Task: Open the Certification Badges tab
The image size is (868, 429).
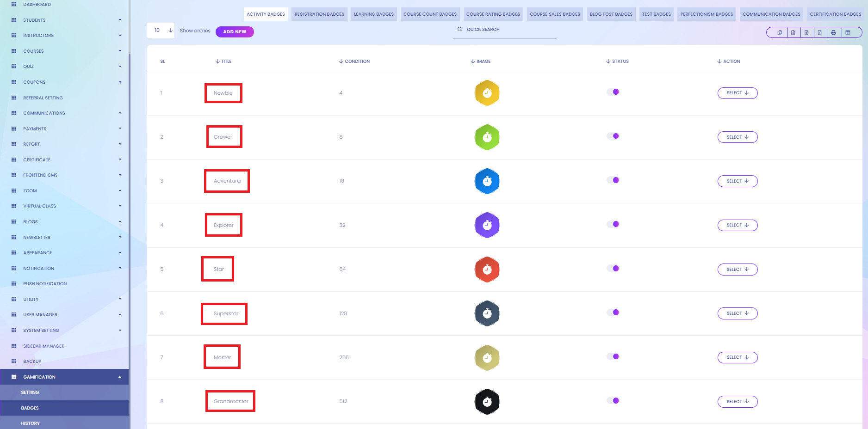Action: click(x=836, y=14)
